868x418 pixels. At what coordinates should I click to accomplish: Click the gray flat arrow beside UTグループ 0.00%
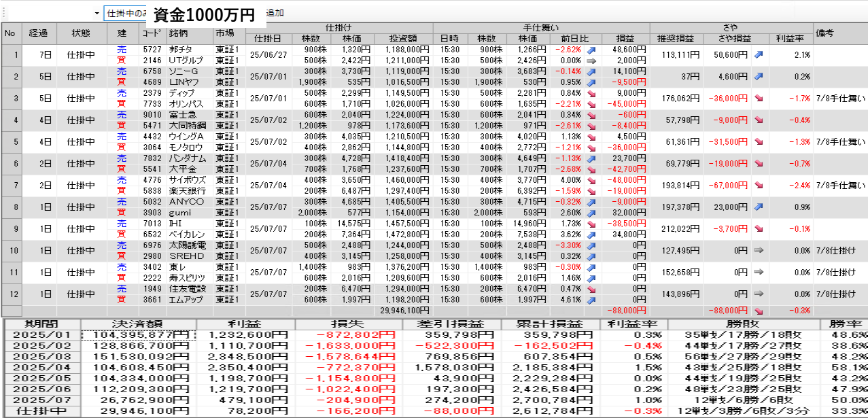click(x=591, y=60)
